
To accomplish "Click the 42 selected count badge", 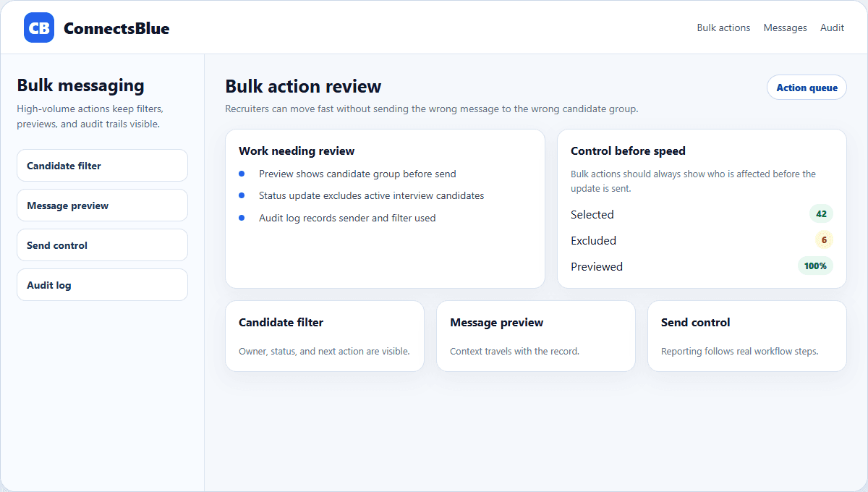I will (x=821, y=214).
